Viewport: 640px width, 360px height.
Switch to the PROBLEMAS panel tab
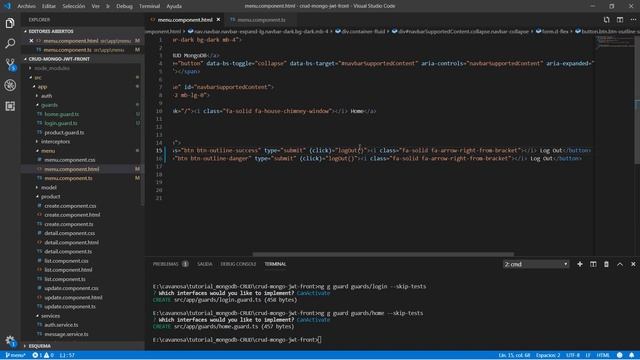165,264
